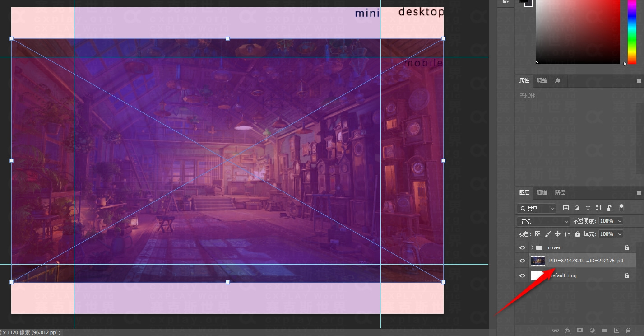Hide the default_img layer

[523, 275]
